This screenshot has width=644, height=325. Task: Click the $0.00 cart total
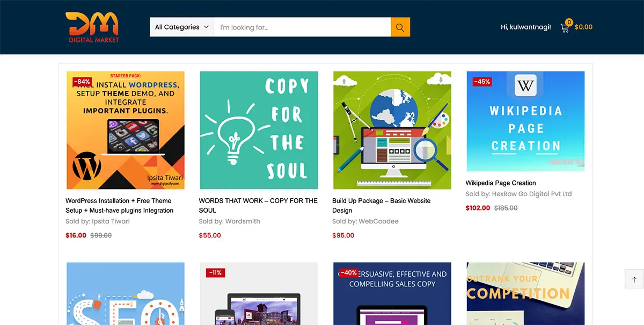[x=583, y=27]
